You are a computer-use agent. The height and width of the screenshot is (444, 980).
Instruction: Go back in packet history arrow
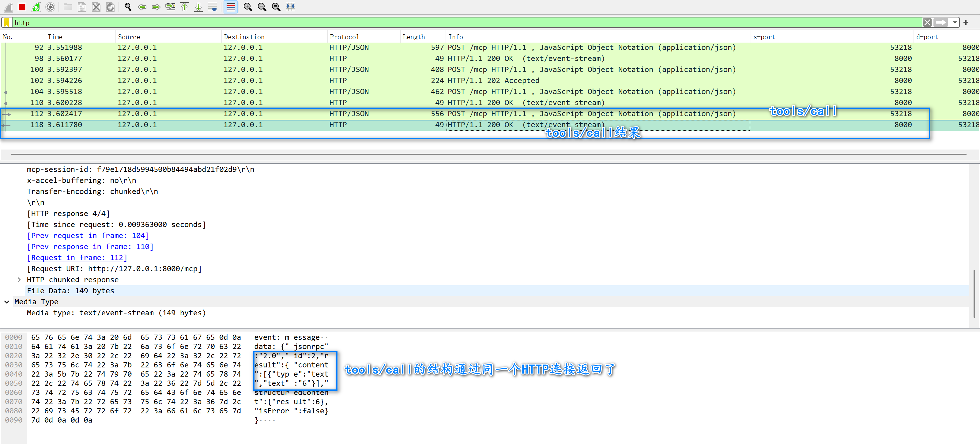142,7
